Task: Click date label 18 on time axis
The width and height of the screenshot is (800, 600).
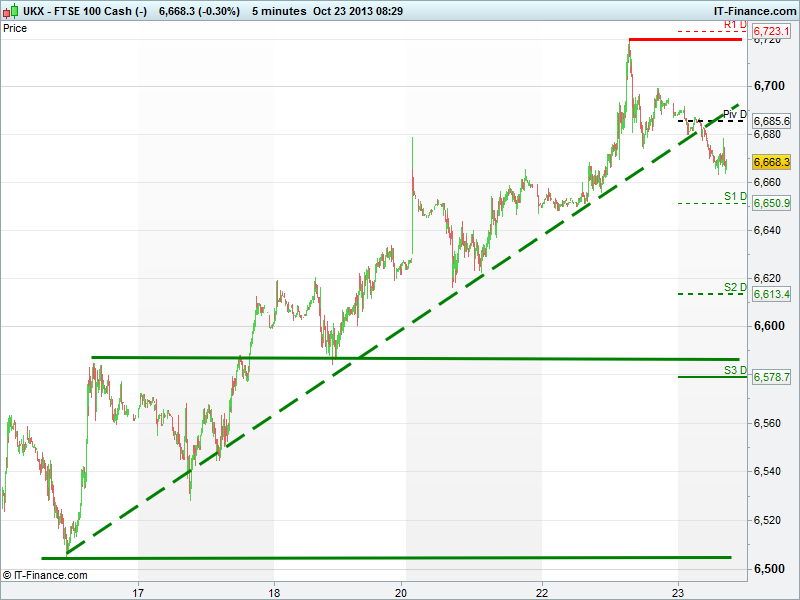Action: click(274, 592)
